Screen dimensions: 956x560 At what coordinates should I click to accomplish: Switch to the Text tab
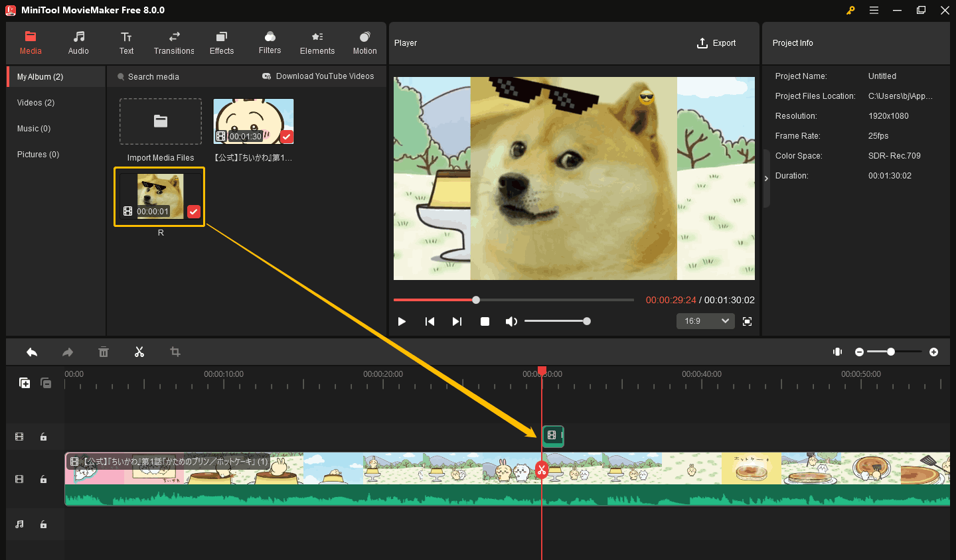pos(126,43)
